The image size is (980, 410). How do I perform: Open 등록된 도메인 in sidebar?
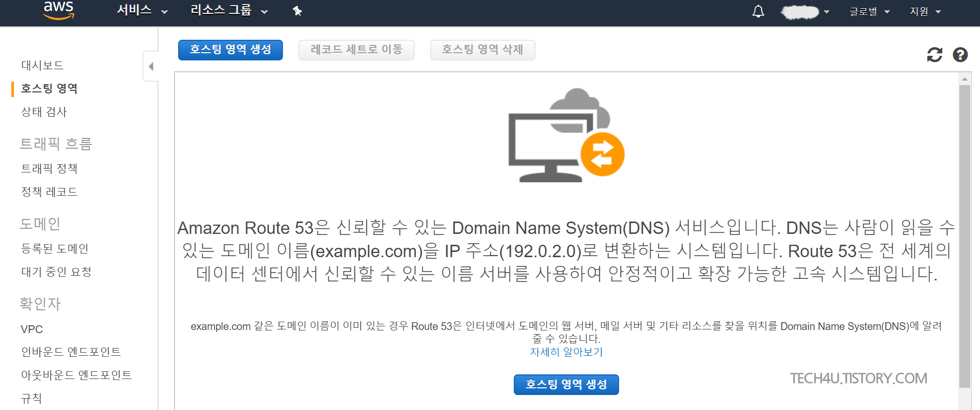click(55, 249)
